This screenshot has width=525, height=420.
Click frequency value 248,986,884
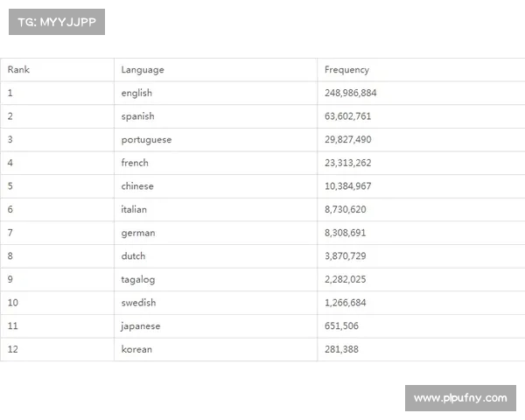(350, 93)
